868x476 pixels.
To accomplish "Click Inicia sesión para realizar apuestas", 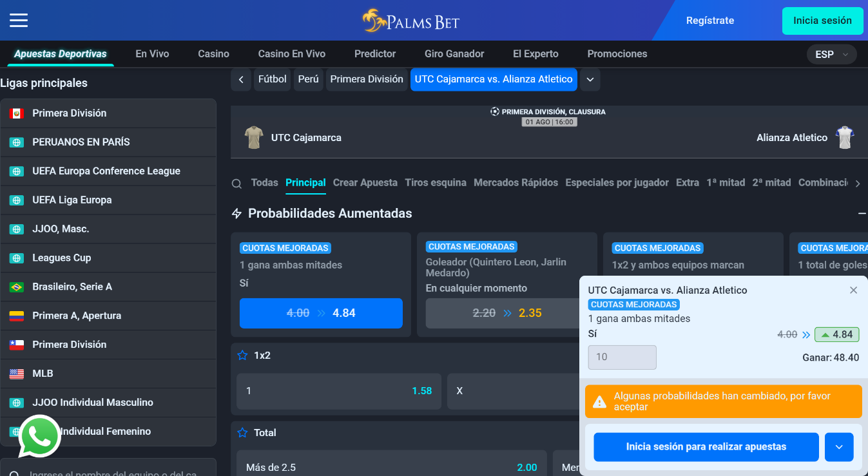I will click(x=706, y=447).
